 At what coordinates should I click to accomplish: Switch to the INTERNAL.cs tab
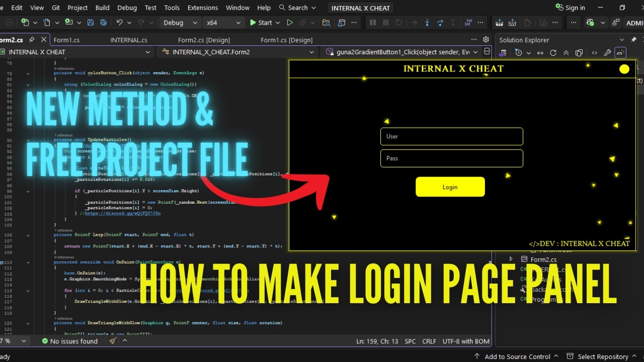pos(129,40)
